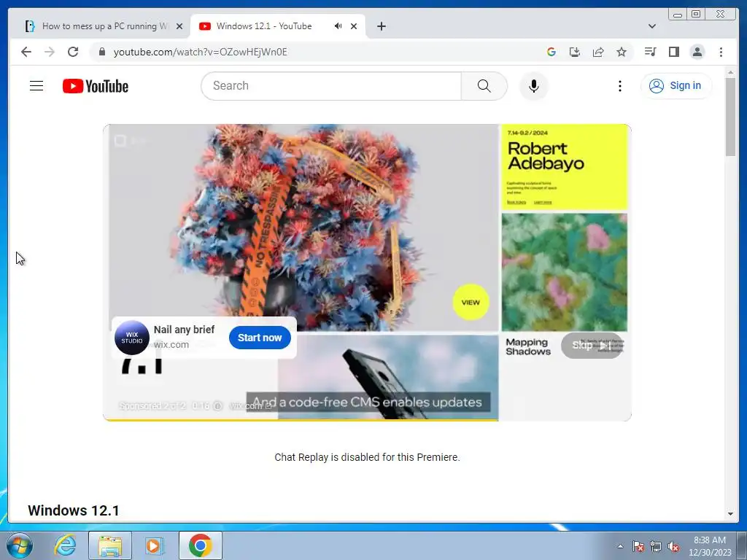Open the Chrome profile avatar
Screen dimensions: 747x560
697,52
